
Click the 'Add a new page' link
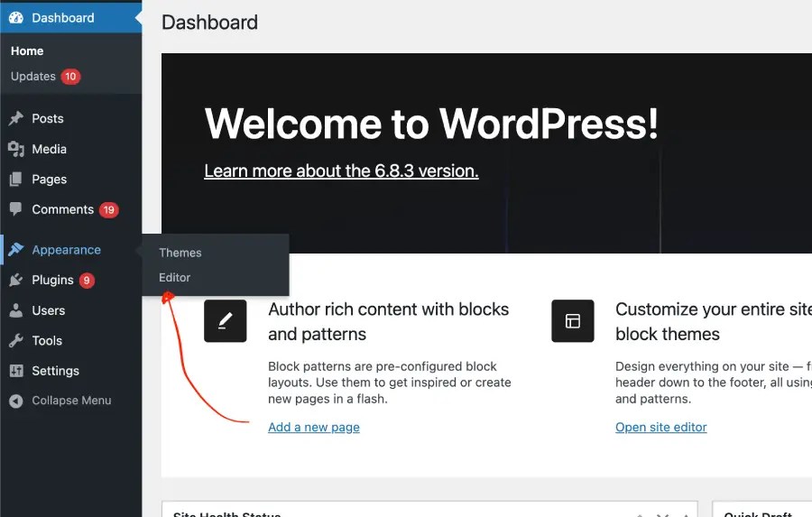(314, 427)
